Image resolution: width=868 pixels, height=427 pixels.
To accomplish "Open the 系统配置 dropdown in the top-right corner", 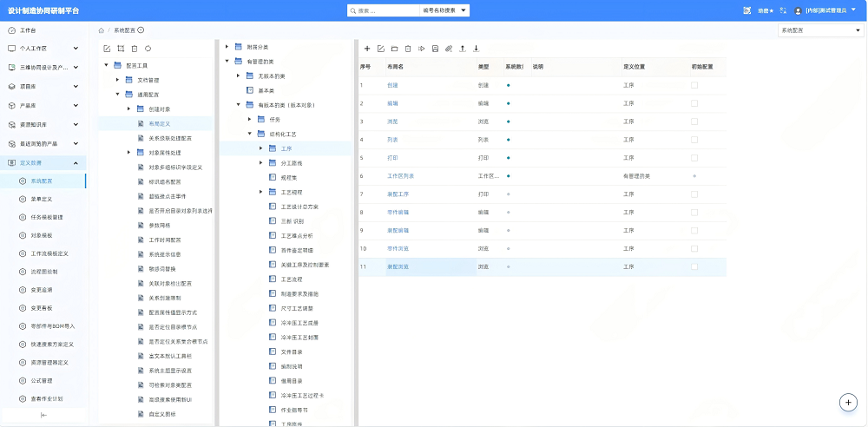I will (x=820, y=30).
